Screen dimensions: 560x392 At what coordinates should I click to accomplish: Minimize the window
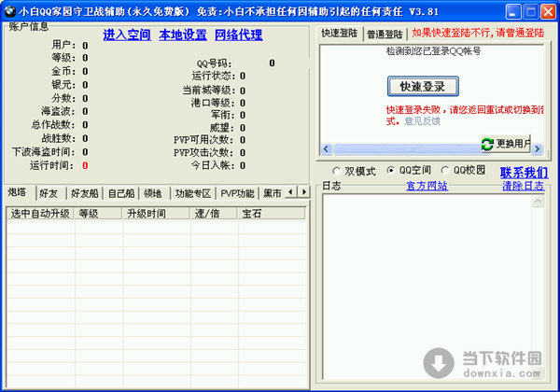point(513,11)
